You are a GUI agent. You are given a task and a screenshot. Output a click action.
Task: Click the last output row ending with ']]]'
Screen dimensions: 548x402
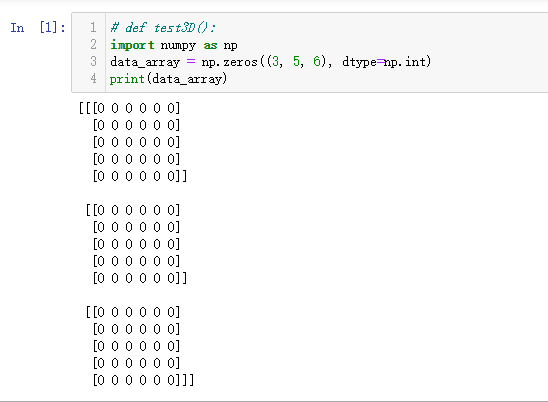coord(143,380)
